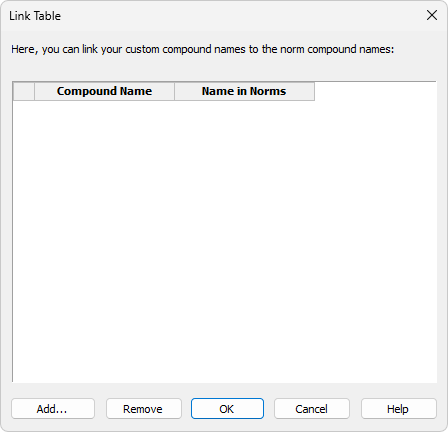448x432 pixels.
Task: Click the divider between corner cell and Compound Name
Action: point(34,91)
